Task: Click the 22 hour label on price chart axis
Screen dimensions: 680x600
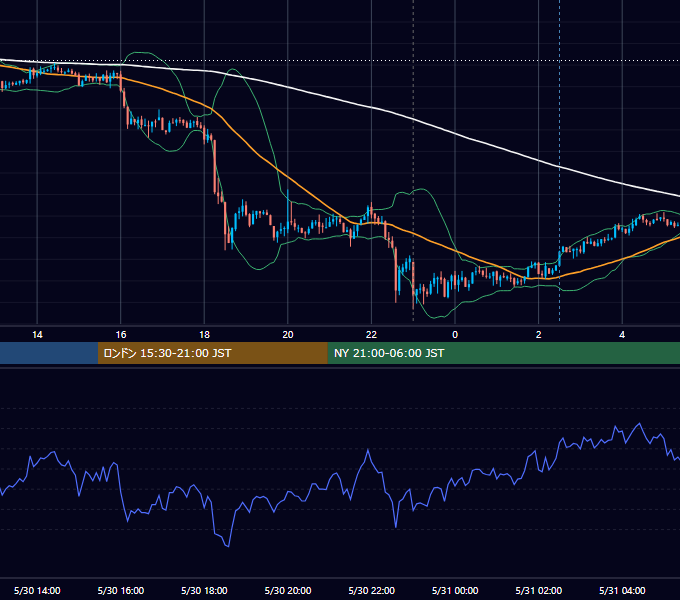Action: pos(371,335)
